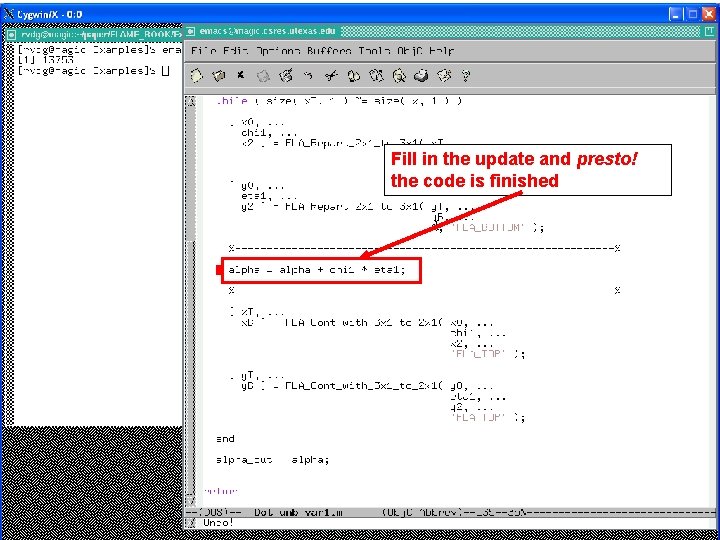720x540 pixels.
Task: Click the terminal window title bar
Action: (x=94, y=35)
